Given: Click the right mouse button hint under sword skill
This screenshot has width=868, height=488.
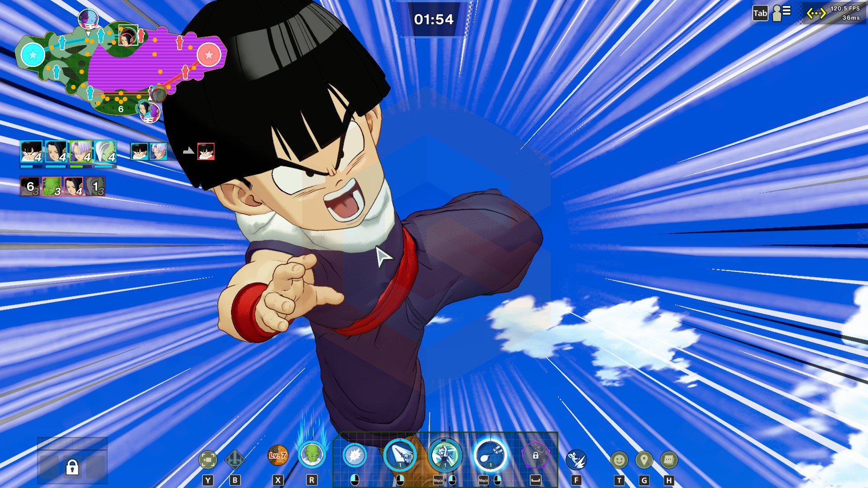Looking at the screenshot, I should [x=400, y=480].
